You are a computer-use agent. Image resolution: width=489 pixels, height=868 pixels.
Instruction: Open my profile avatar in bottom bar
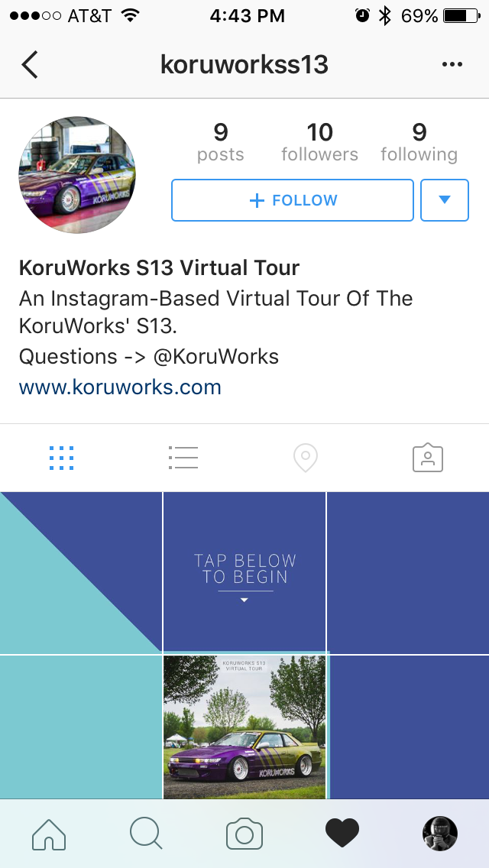pyautogui.click(x=439, y=834)
